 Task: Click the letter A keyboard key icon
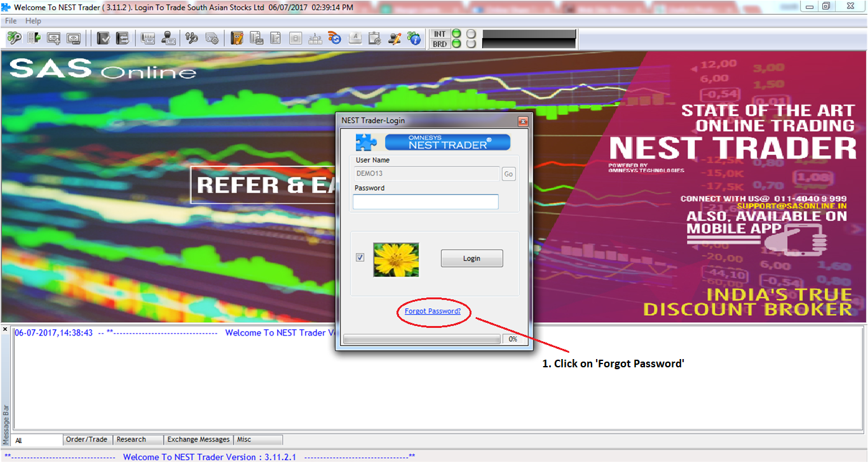coord(355,38)
